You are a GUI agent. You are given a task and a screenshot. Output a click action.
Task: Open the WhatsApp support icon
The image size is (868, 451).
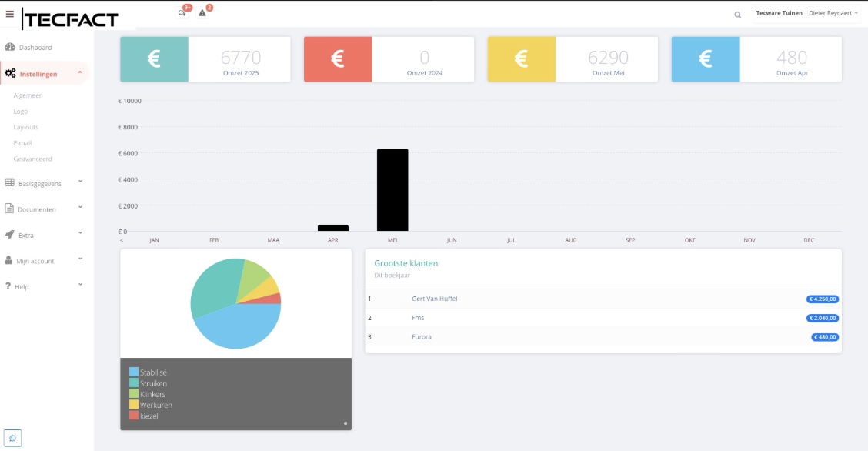[12, 438]
